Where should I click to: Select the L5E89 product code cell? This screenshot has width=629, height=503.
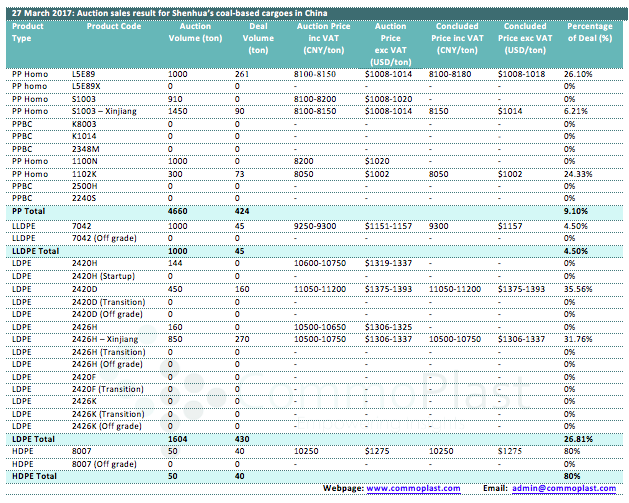[85, 75]
